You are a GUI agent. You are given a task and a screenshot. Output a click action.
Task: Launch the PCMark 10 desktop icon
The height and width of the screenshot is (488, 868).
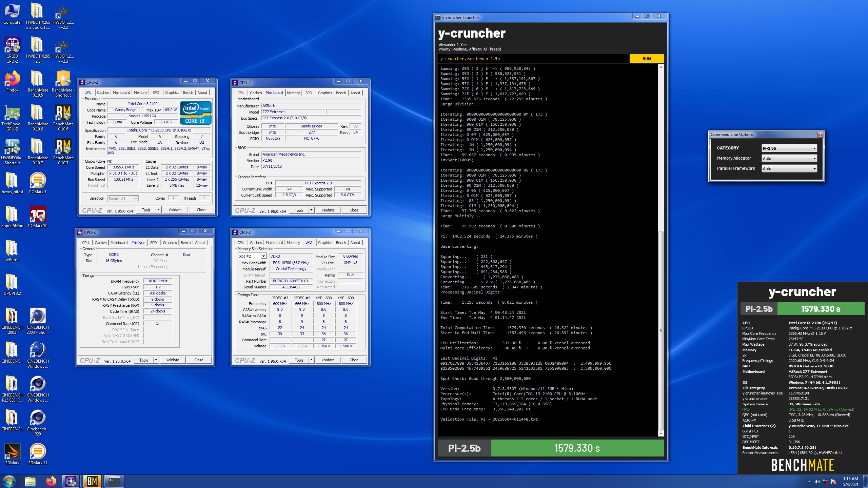(x=38, y=217)
